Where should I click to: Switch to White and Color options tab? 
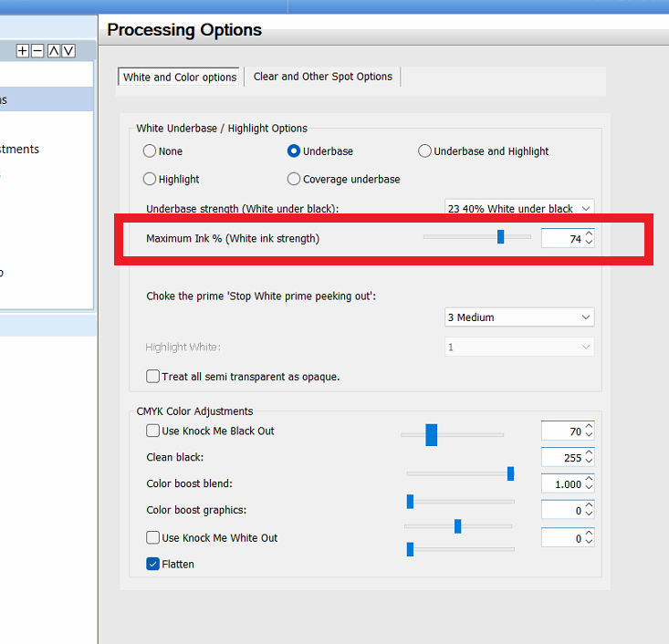pos(180,77)
